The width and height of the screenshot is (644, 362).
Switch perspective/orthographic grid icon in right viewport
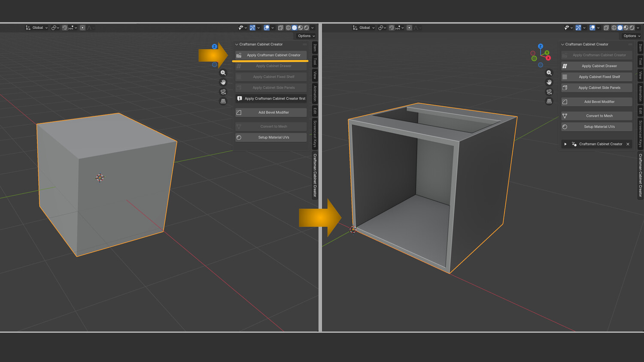pos(549,101)
